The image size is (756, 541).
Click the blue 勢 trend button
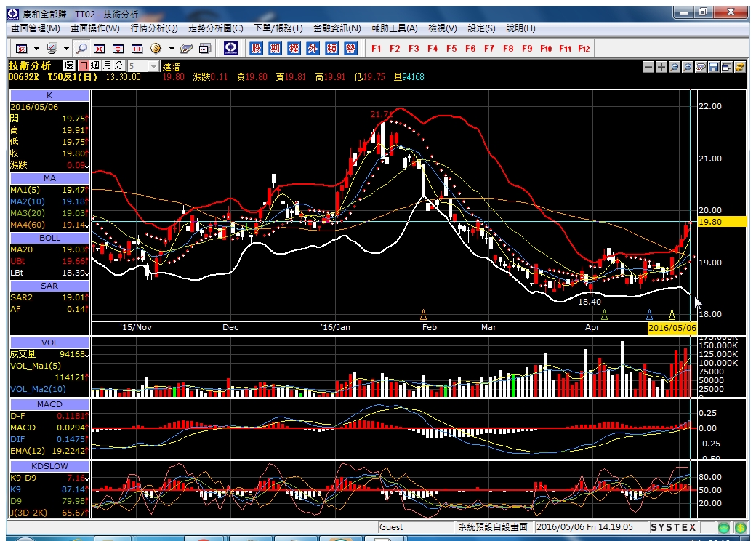pos(350,48)
